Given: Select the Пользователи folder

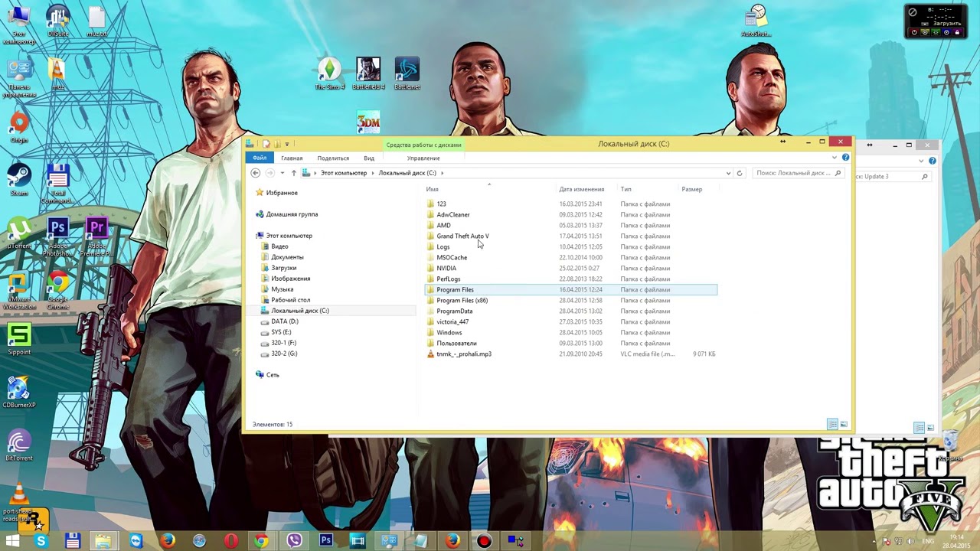Looking at the screenshot, I should [x=456, y=343].
